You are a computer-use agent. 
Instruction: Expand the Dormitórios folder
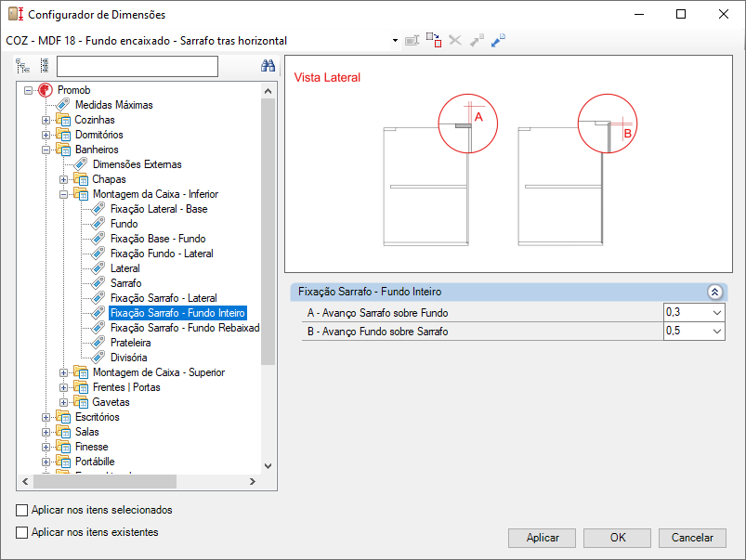(x=46, y=135)
